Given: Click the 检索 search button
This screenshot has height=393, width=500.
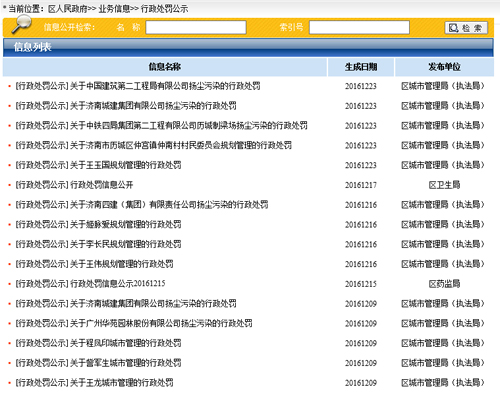Looking at the screenshot, I should (466, 28).
